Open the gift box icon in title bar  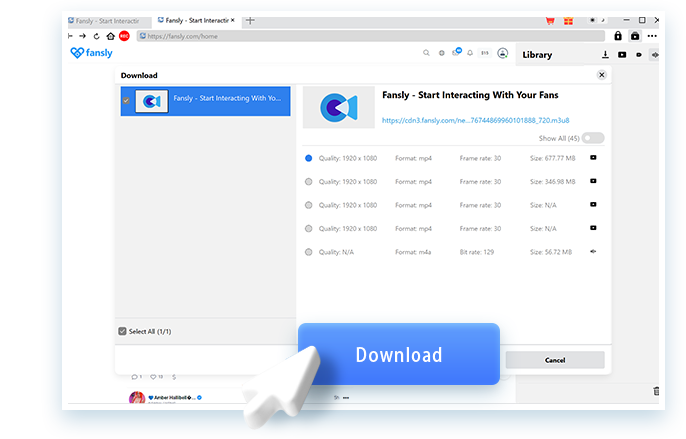(x=568, y=21)
